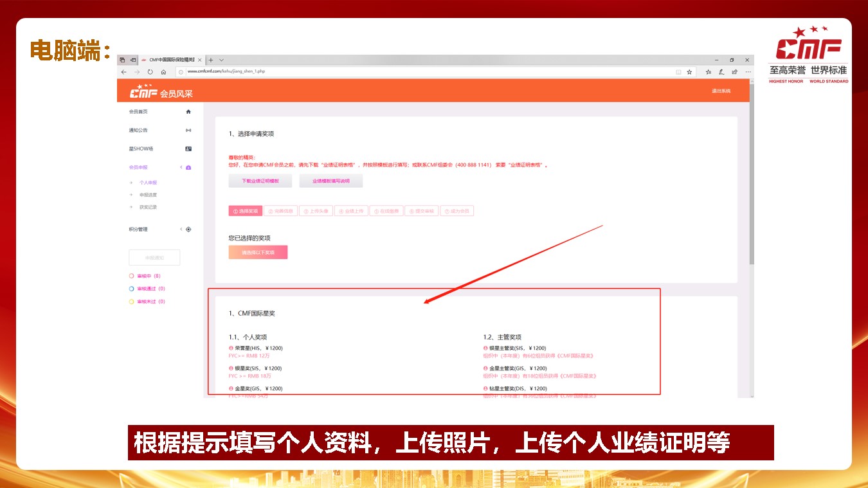Open the favorites hub icon
The height and width of the screenshot is (488, 868).
[x=709, y=72]
